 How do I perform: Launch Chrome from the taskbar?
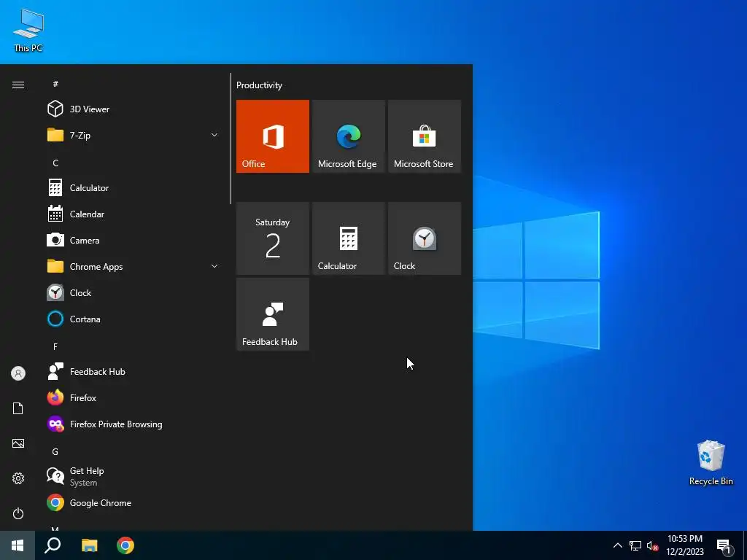(x=125, y=545)
